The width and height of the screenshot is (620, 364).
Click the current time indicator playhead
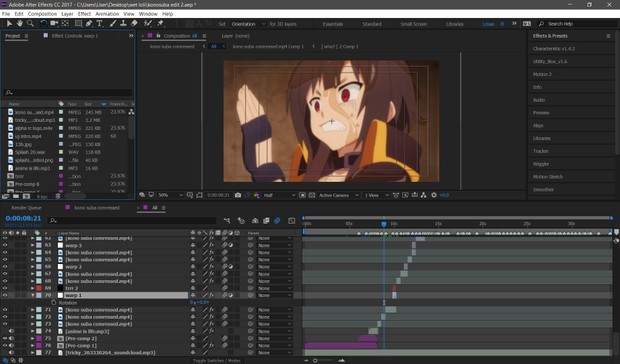384,224
